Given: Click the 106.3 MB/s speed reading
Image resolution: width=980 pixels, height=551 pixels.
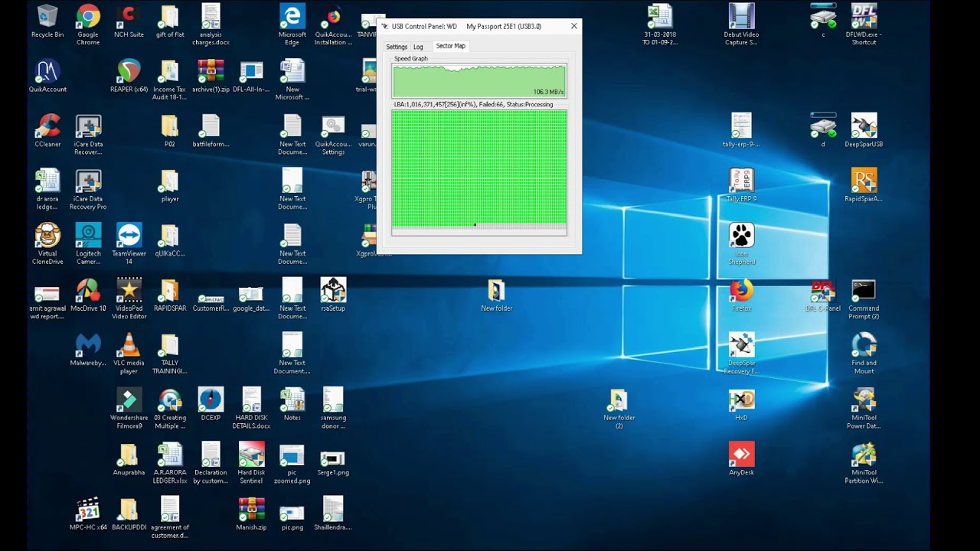Looking at the screenshot, I should tap(548, 92).
